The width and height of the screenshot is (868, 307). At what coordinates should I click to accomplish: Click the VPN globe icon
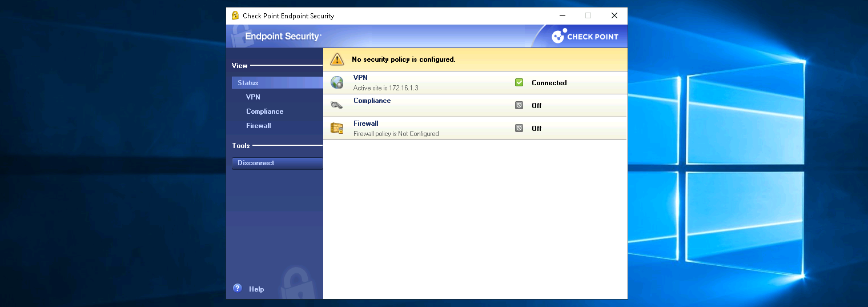pos(337,83)
